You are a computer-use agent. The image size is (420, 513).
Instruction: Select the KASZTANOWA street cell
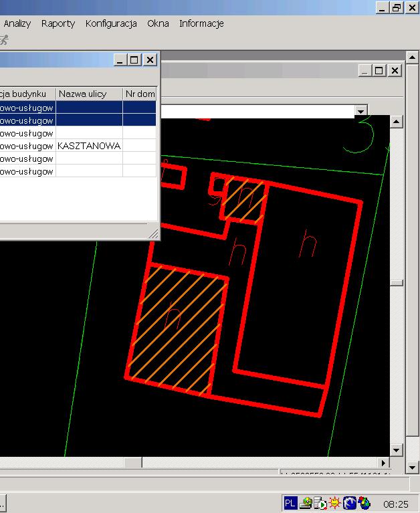90,146
